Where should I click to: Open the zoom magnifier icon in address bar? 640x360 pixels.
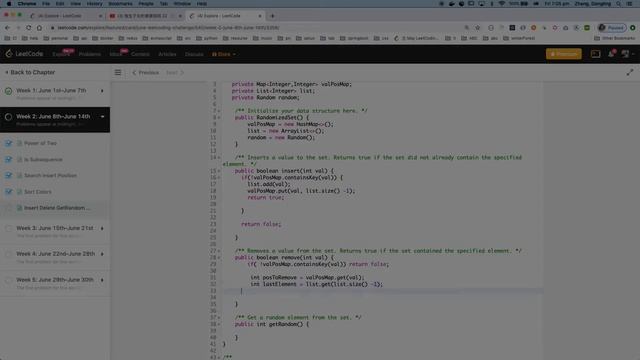(467, 28)
